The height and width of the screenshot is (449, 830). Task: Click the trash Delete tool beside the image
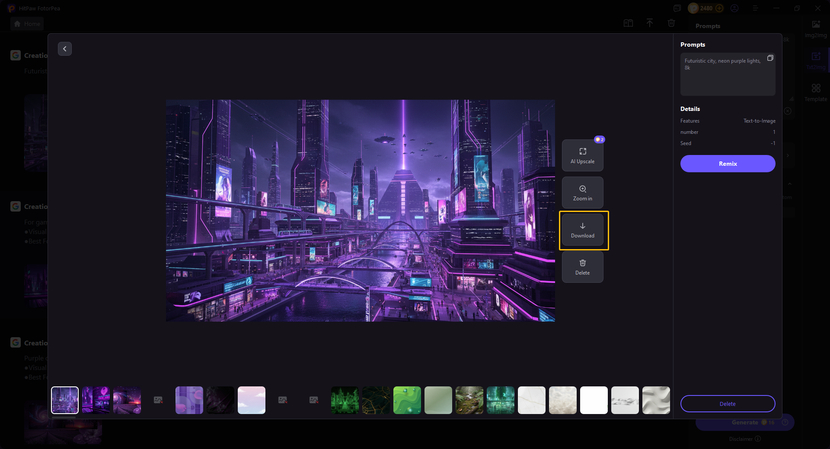[x=582, y=267]
